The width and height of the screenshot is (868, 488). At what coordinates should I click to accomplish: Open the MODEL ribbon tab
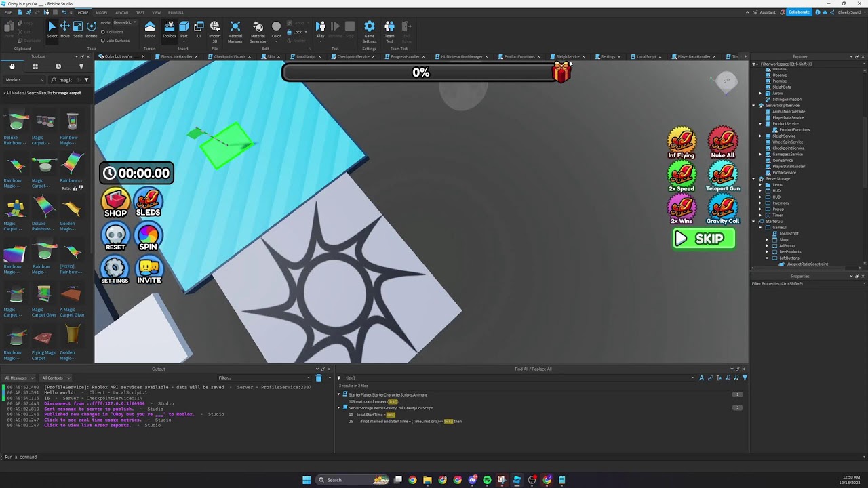[102, 12]
